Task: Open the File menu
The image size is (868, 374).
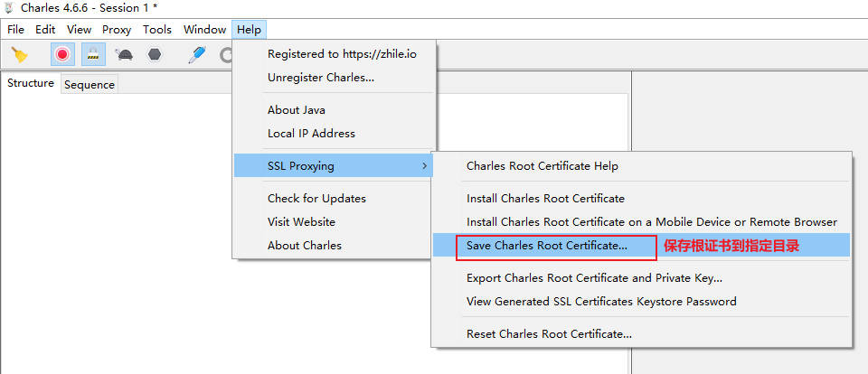Action: (15, 29)
